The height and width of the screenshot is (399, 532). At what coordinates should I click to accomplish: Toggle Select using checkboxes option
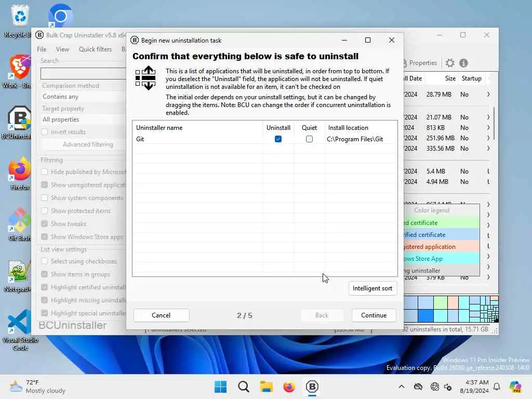coord(45,261)
